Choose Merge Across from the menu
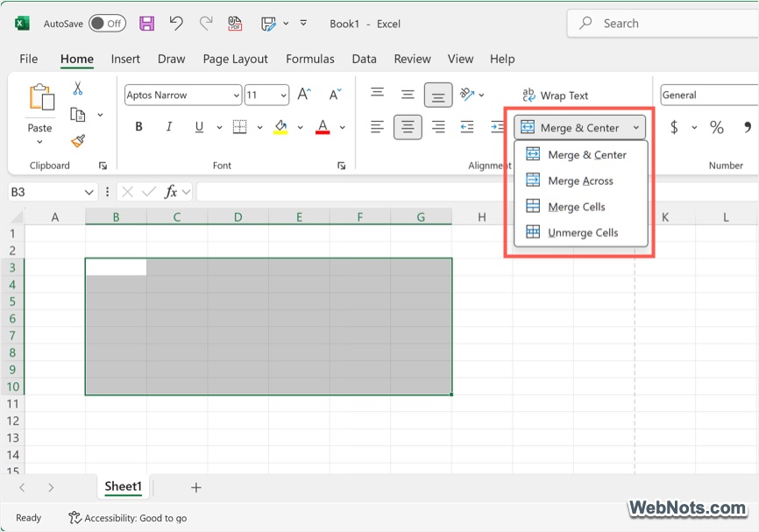The image size is (759, 532). (580, 181)
